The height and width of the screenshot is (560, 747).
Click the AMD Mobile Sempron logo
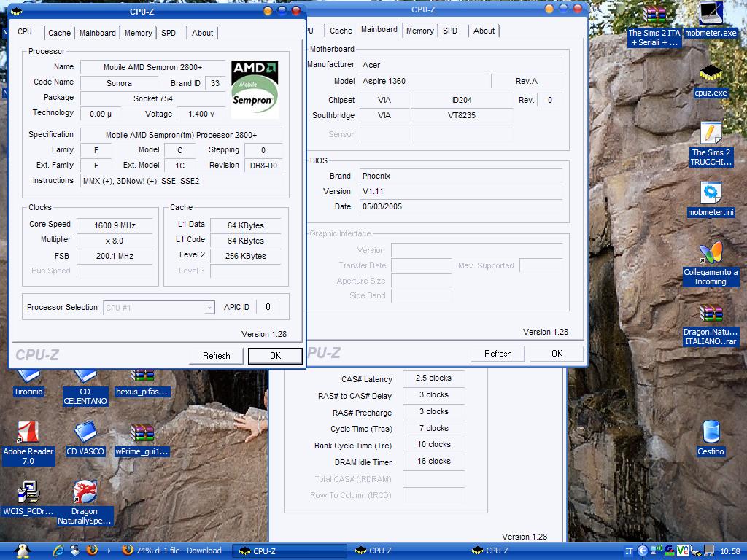point(255,89)
